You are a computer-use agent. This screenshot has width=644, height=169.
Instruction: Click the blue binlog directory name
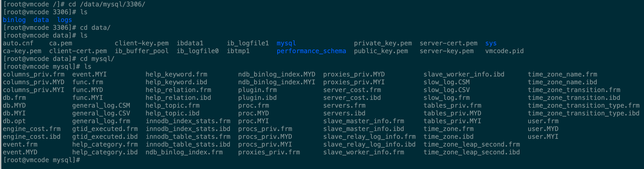(x=14, y=20)
